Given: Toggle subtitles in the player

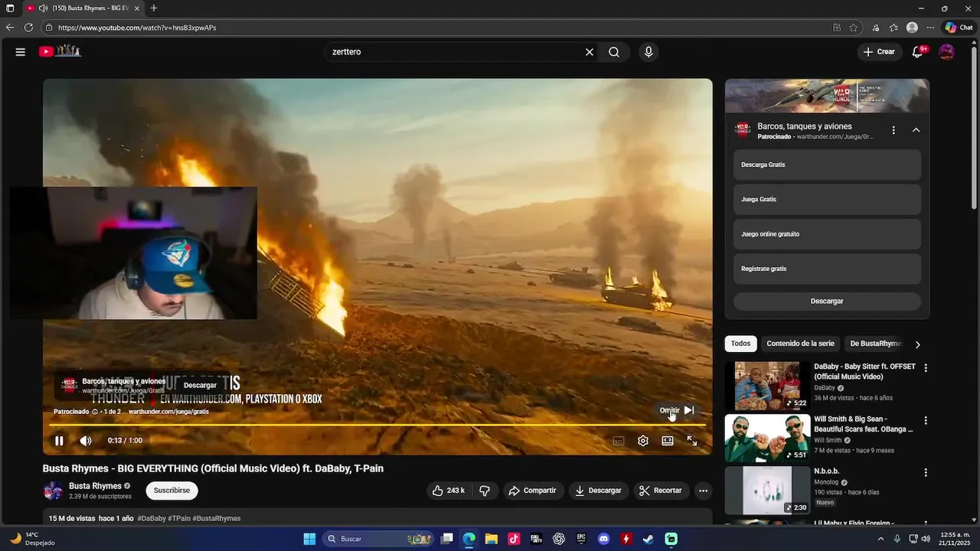Looking at the screenshot, I should click(619, 441).
